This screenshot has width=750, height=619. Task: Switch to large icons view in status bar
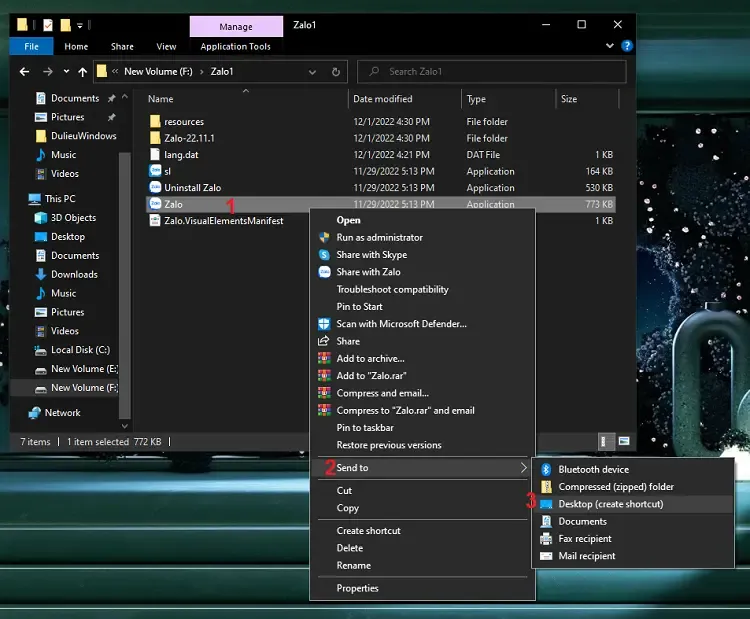[624, 441]
